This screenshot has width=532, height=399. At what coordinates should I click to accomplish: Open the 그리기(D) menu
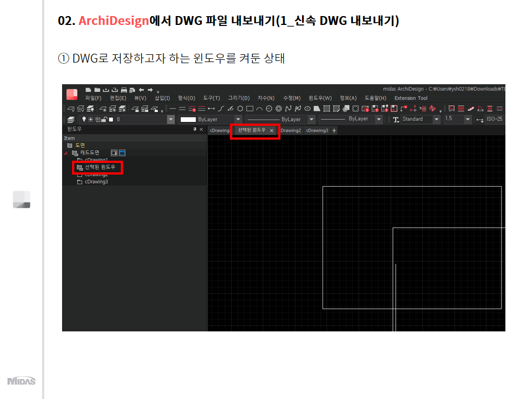pyautogui.click(x=239, y=98)
